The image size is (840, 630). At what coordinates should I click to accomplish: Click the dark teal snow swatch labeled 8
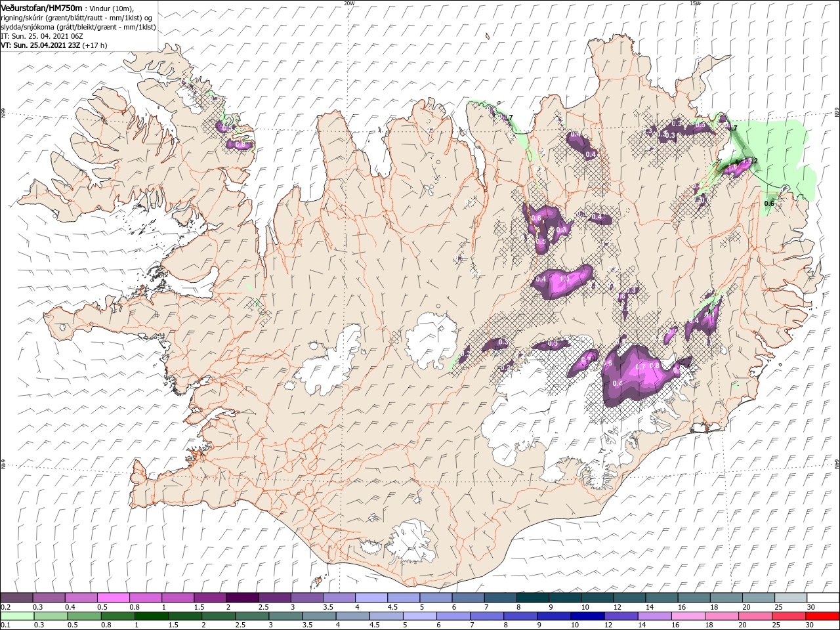(x=532, y=597)
